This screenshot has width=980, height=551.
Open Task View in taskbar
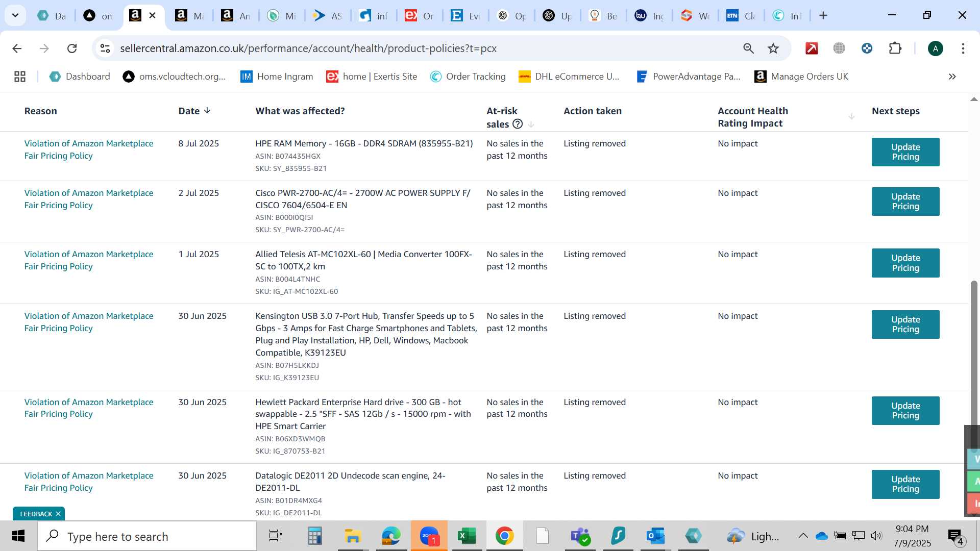click(x=276, y=536)
